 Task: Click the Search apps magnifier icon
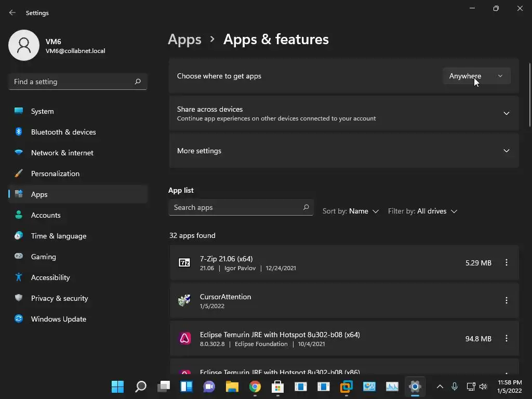pos(306,207)
